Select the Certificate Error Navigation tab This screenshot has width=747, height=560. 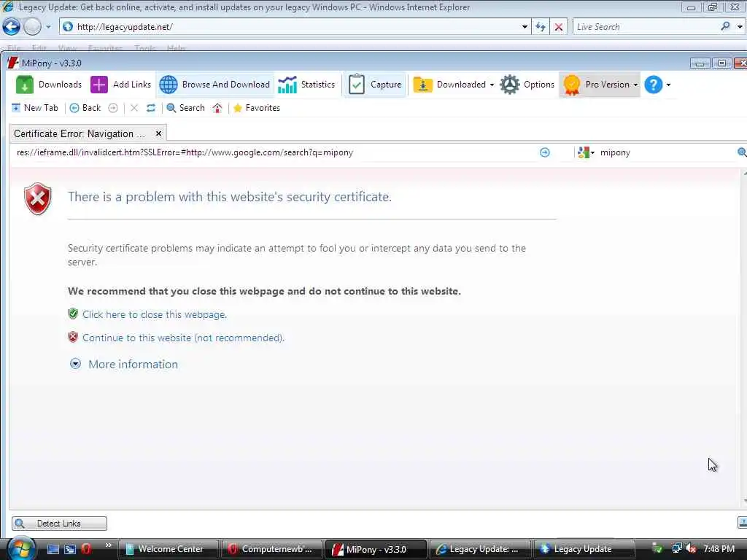click(x=79, y=134)
